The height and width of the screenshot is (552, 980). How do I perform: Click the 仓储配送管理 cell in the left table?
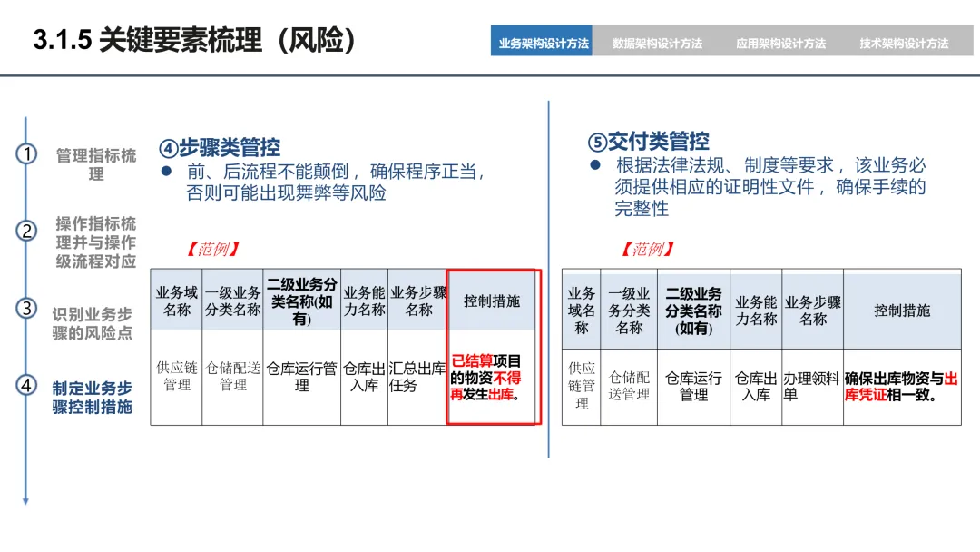click(x=232, y=378)
